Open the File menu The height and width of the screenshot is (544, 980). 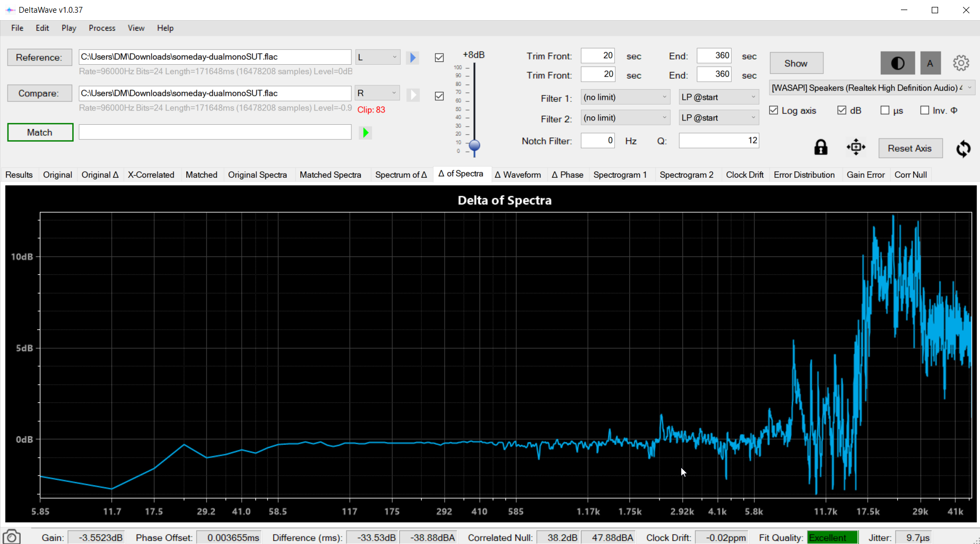(18, 28)
